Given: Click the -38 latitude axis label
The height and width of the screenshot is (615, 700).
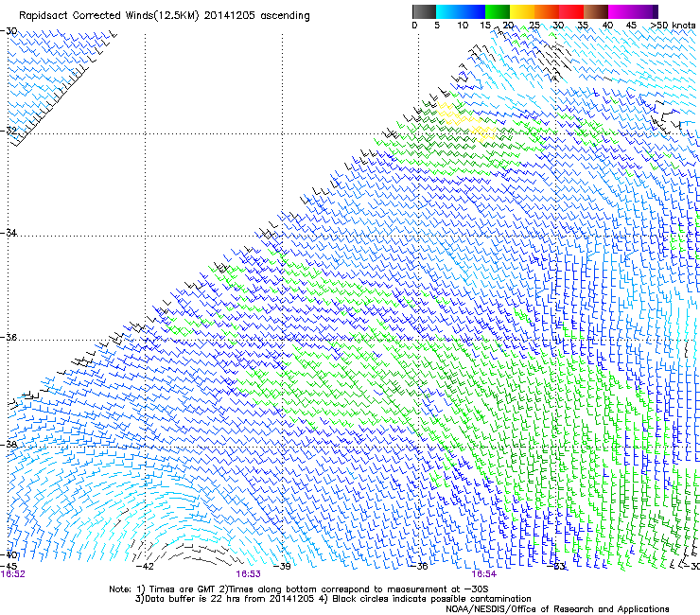Looking at the screenshot, I should pos(9,445).
